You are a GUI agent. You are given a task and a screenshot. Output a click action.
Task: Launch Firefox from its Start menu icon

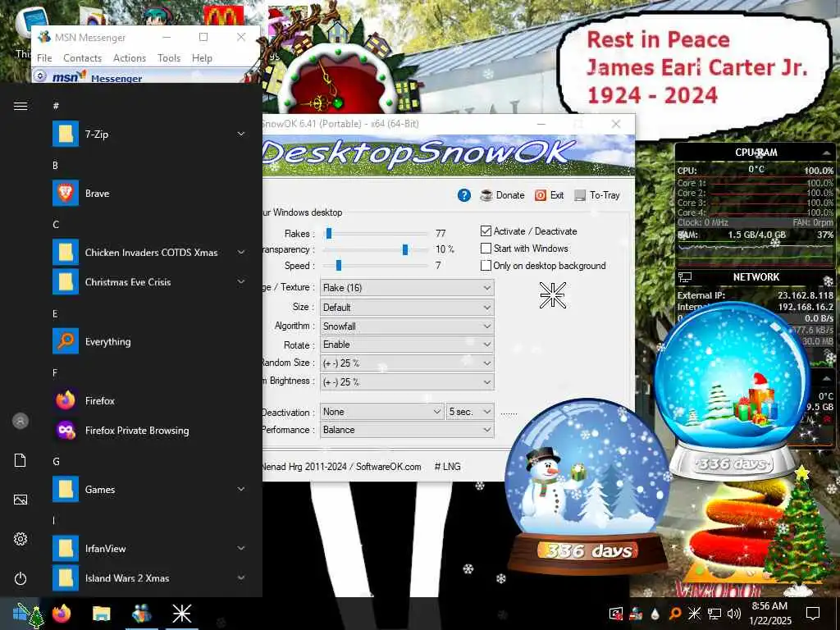coord(66,400)
